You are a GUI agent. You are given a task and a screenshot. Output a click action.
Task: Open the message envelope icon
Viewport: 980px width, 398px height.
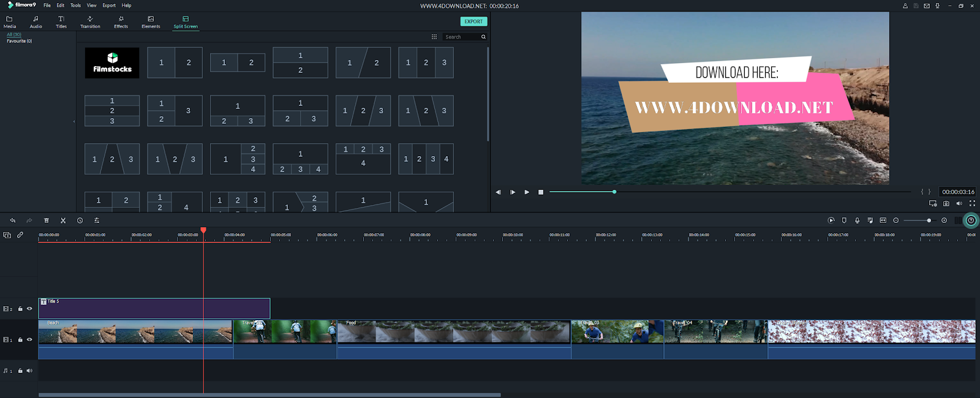tap(927, 6)
